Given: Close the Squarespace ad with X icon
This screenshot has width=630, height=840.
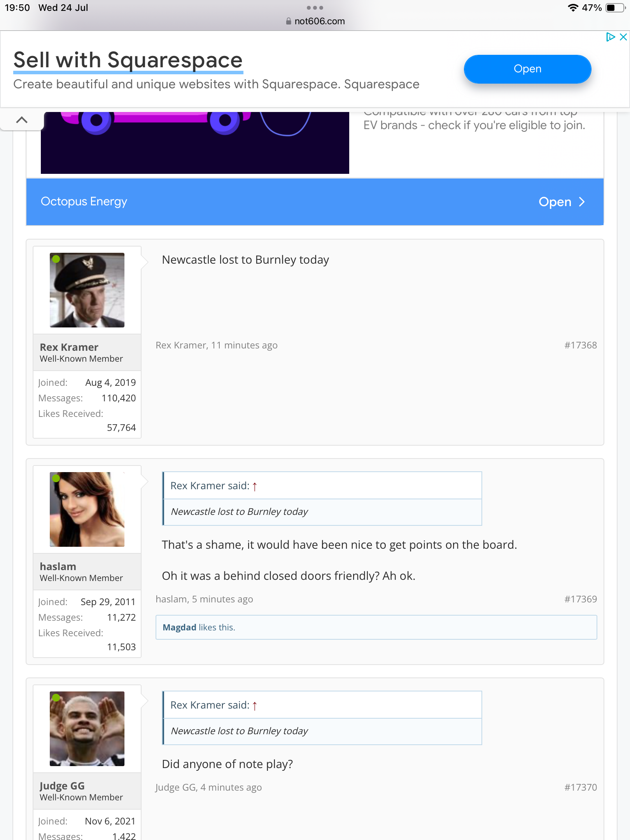Looking at the screenshot, I should tap(623, 37).
